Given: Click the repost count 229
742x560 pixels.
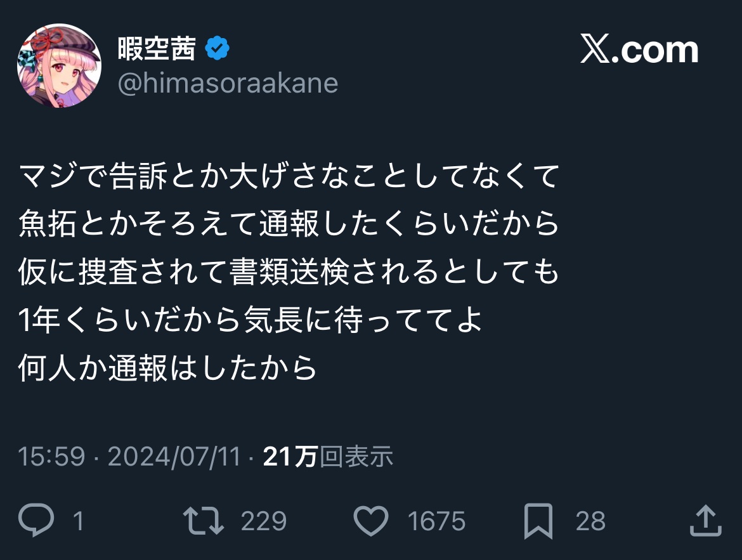Looking at the screenshot, I should tap(264, 521).
